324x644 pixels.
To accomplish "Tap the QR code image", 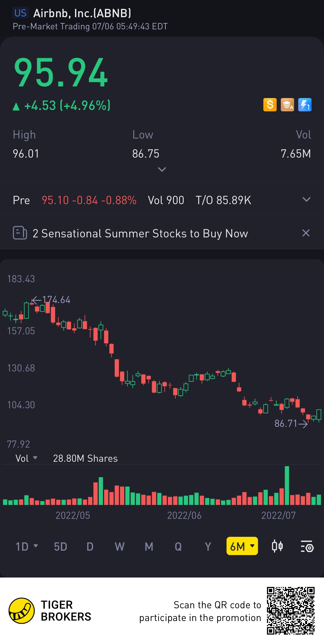I will (290, 610).
